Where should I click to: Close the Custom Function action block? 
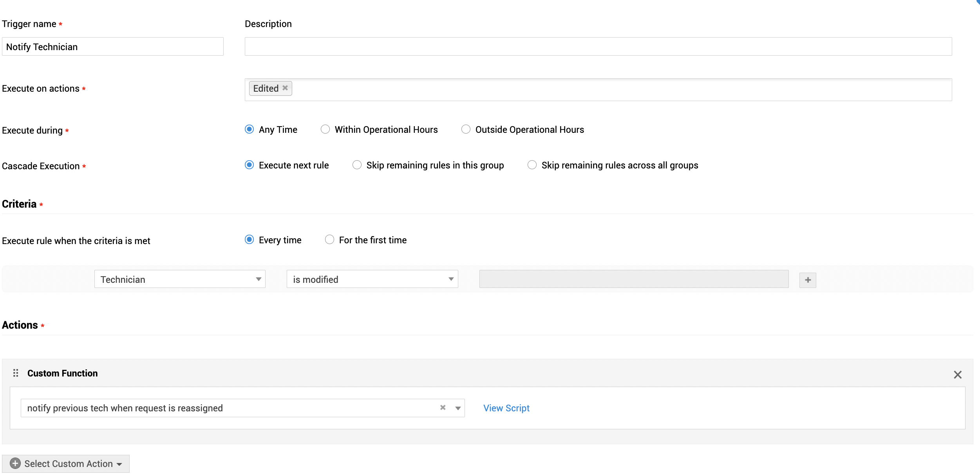957,375
